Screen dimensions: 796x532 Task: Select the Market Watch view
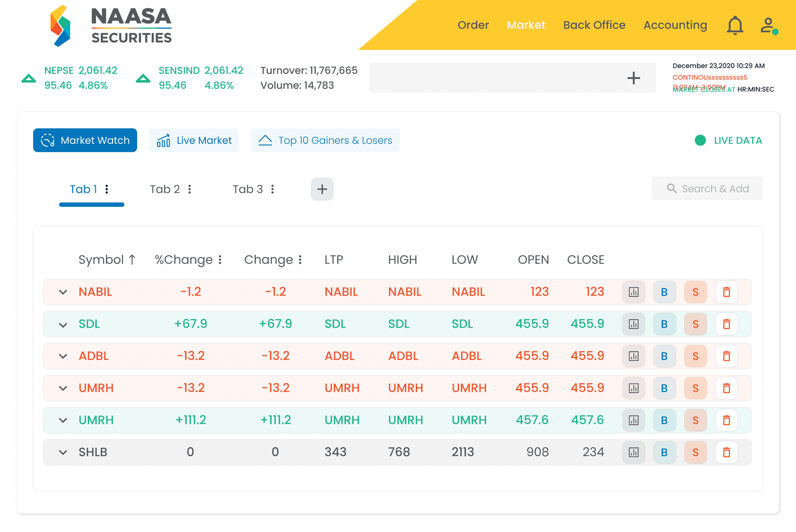(85, 140)
